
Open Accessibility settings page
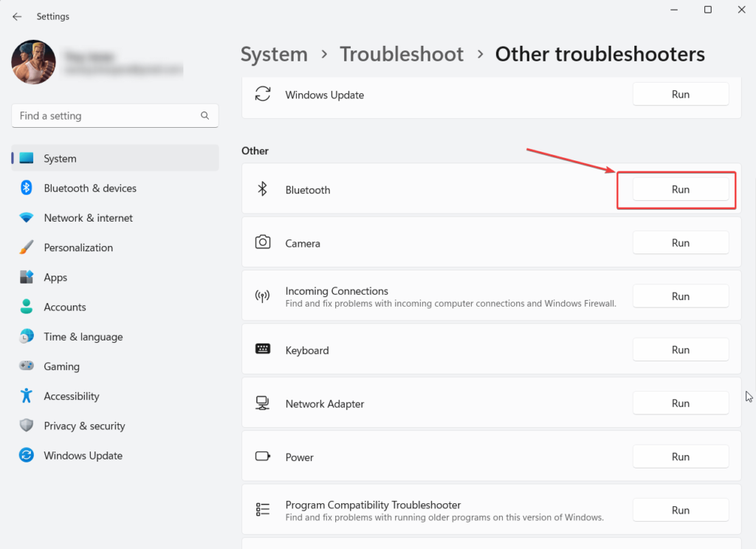pyautogui.click(x=72, y=396)
